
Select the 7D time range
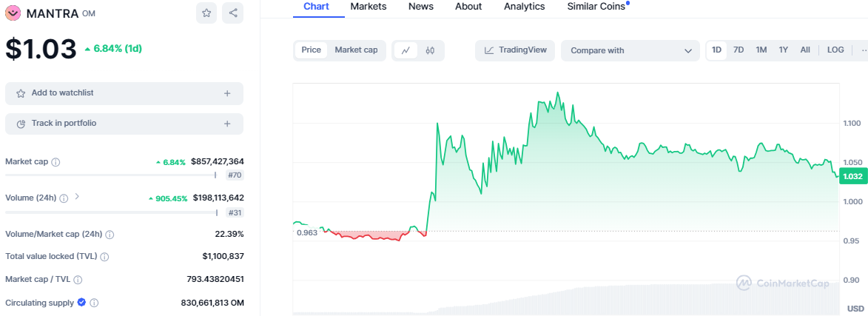[x=739, y=50]
